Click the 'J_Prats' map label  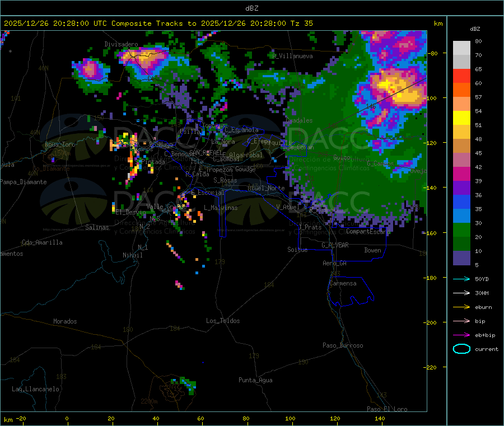click(310, 227)
